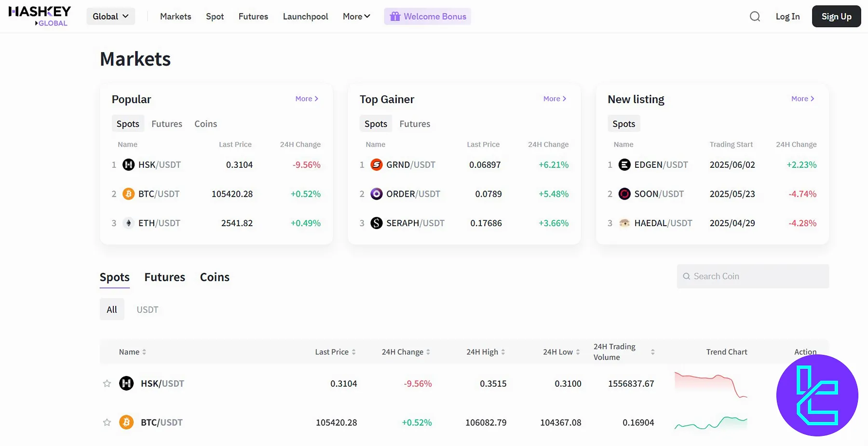Switch to main Coins tab below cards
The height and width of the screenshot is (446, 868).
(215, 277)
